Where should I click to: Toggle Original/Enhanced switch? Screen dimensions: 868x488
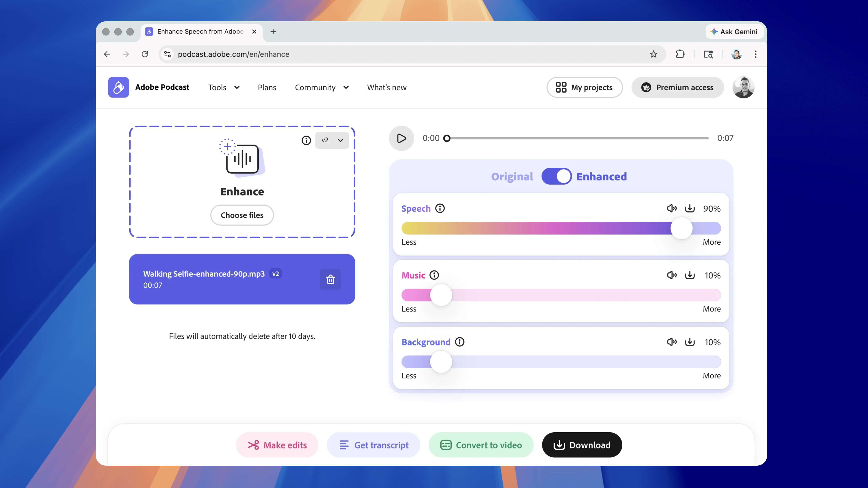(556, 176)
